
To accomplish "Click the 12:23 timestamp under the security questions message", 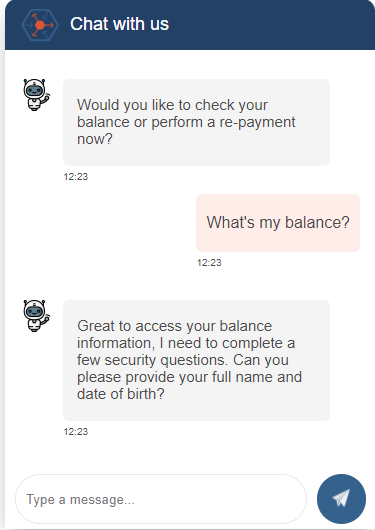I will tap(76, 432).
